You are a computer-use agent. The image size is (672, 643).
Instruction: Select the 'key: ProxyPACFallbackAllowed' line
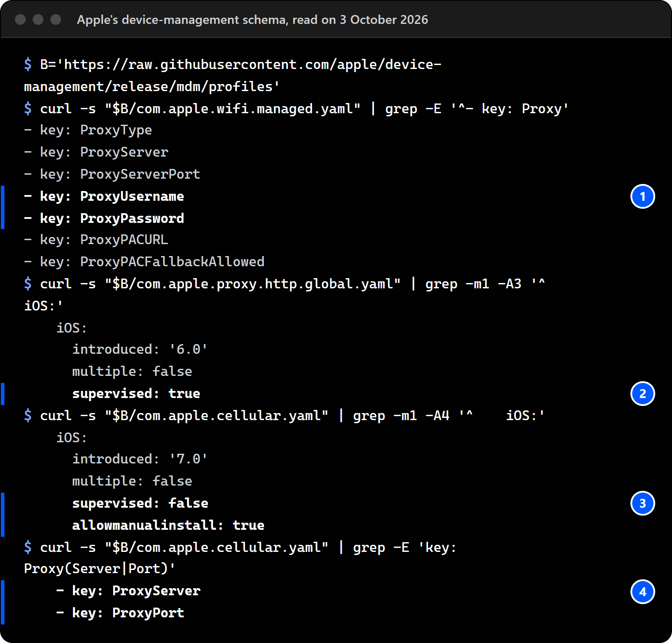coord(144,262)
